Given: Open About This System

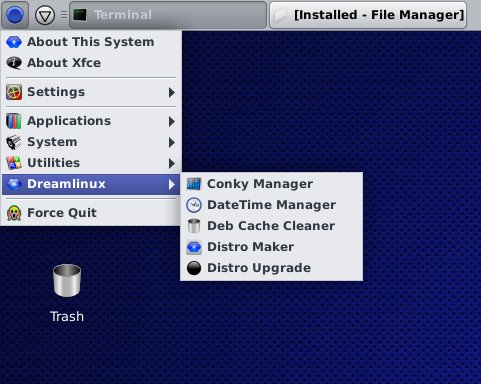Looking at the screenshot, I should pyautogui.click(x=91, y=42).
